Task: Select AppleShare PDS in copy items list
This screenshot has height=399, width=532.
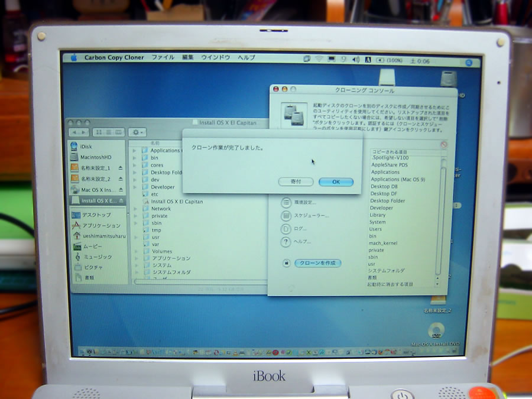Action: 389,165
